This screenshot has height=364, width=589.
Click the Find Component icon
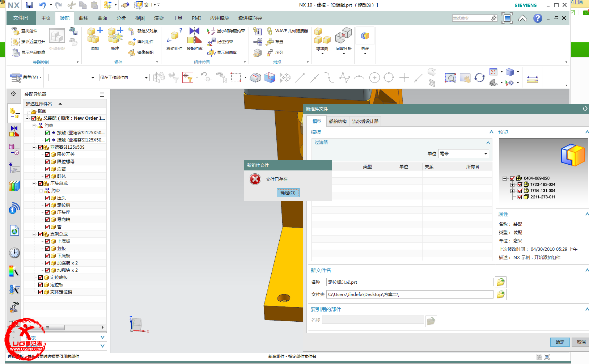pos(15,31)
